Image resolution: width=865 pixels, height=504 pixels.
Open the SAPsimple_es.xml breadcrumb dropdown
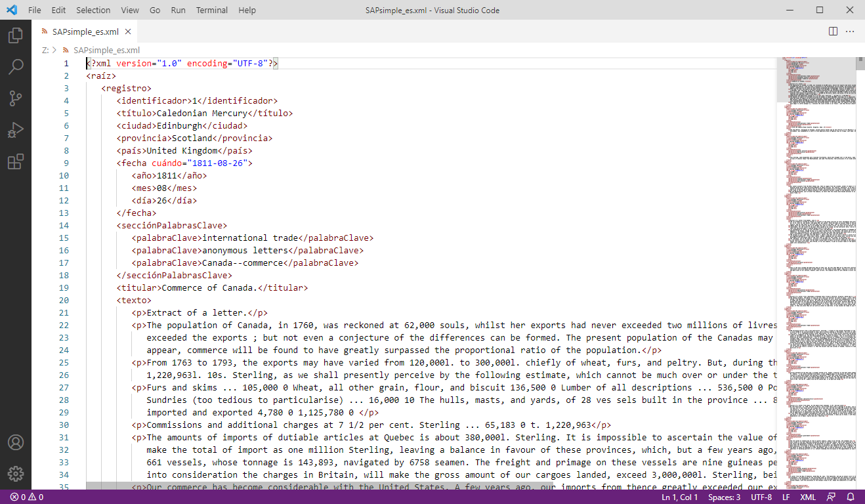[x=106, y=50]
